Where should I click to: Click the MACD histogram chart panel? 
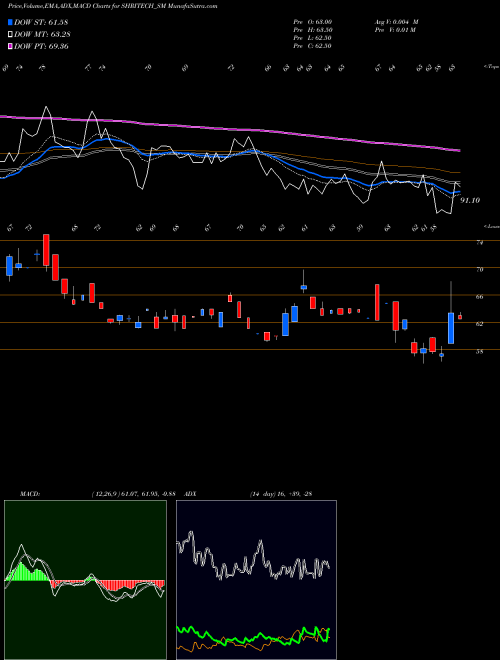(x=85, y=580)
